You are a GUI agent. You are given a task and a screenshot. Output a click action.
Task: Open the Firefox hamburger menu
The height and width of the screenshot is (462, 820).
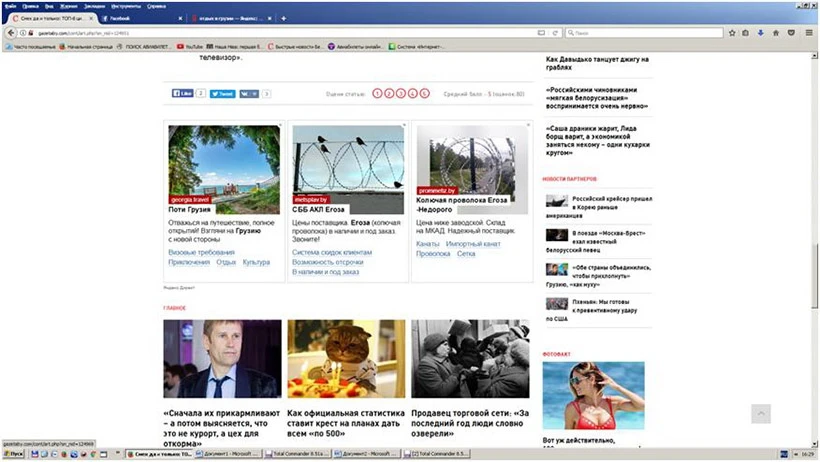pyautogui.click(x=808, y=33)
